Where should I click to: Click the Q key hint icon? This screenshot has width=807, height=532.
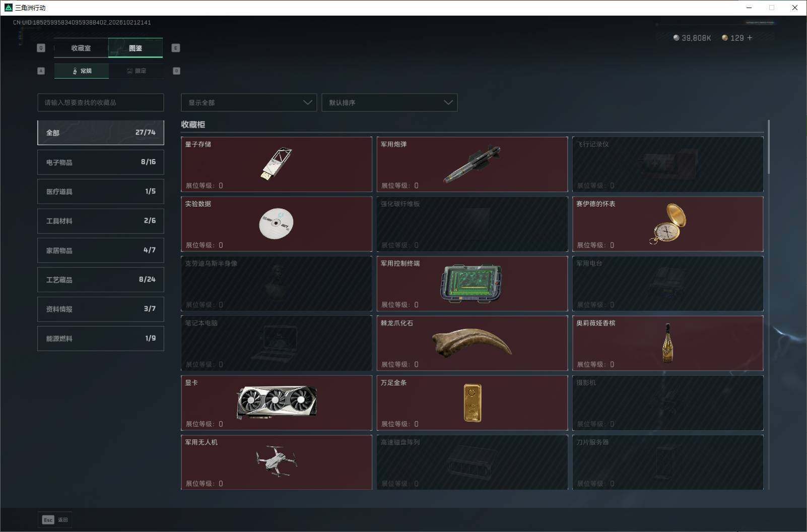point(41,48)
